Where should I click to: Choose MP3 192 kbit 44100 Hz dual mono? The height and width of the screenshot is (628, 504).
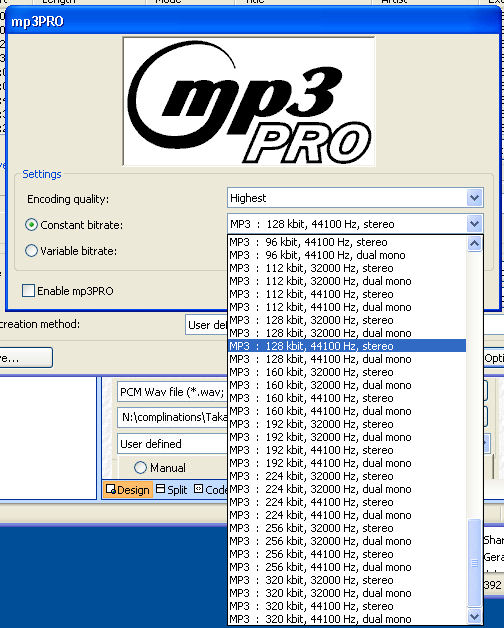(x=347, y=463)
